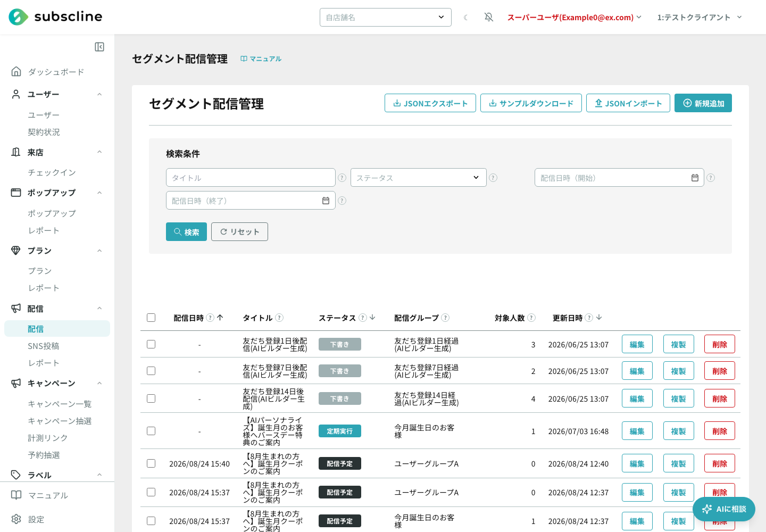The image size is (766, 532).
Task: Sort by delivery date ascending arrow
Action: [220, 318]
